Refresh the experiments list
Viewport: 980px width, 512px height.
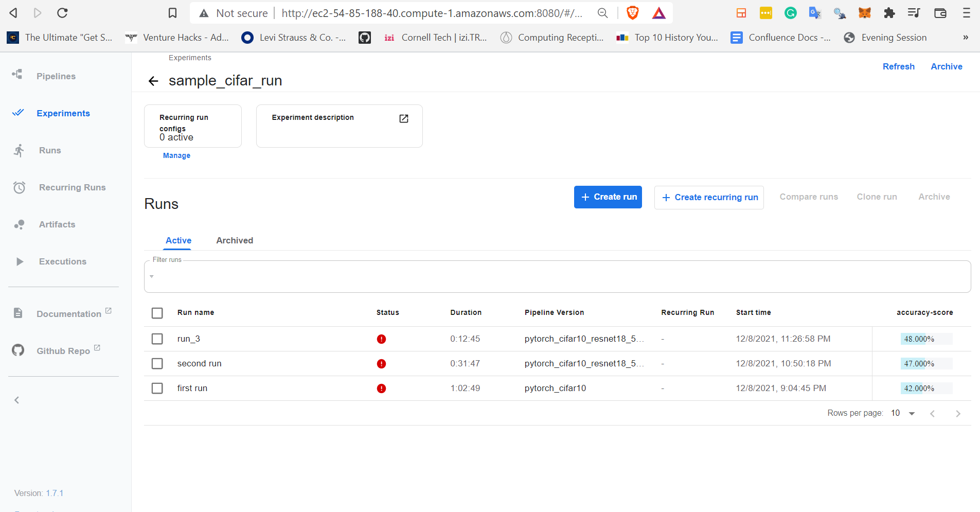pos(898,66)
